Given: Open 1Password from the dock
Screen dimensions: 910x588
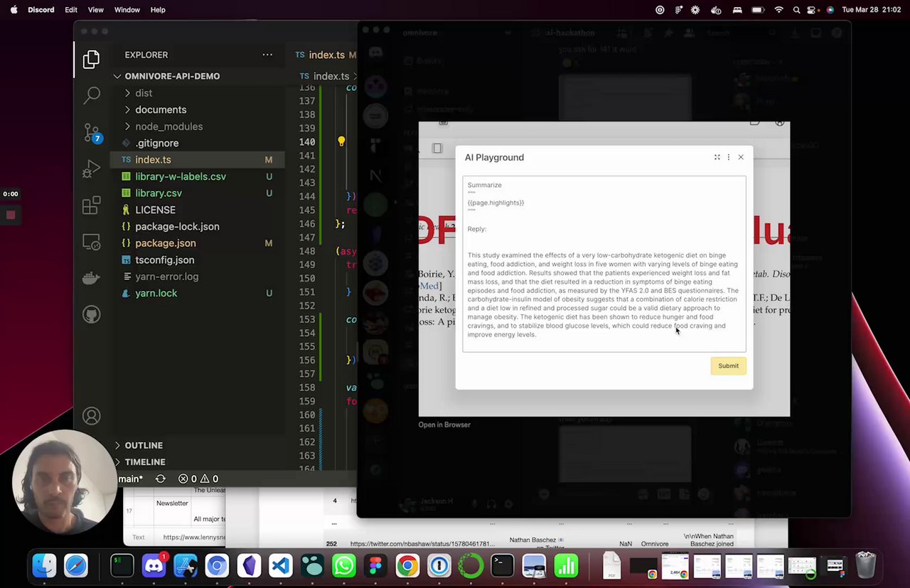Looking at the screenshot, I should 439,566.
